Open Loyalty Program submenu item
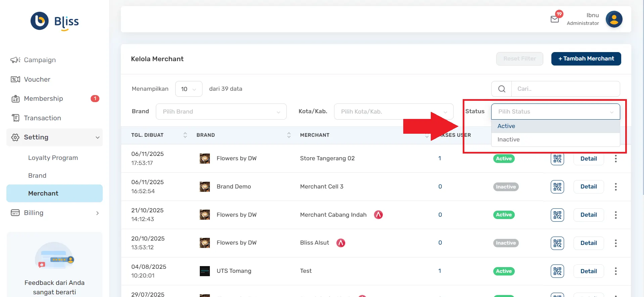 click(x=53, y=158)
